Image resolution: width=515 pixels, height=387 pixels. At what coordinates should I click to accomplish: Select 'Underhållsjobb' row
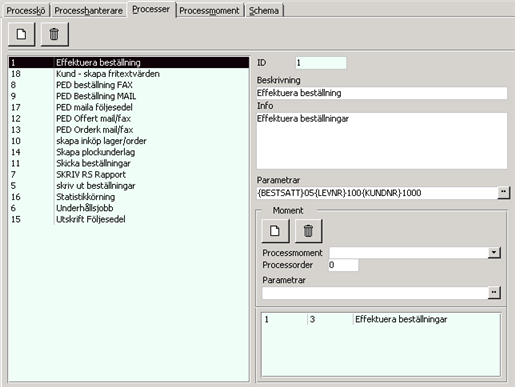click(x=129, y=208)
